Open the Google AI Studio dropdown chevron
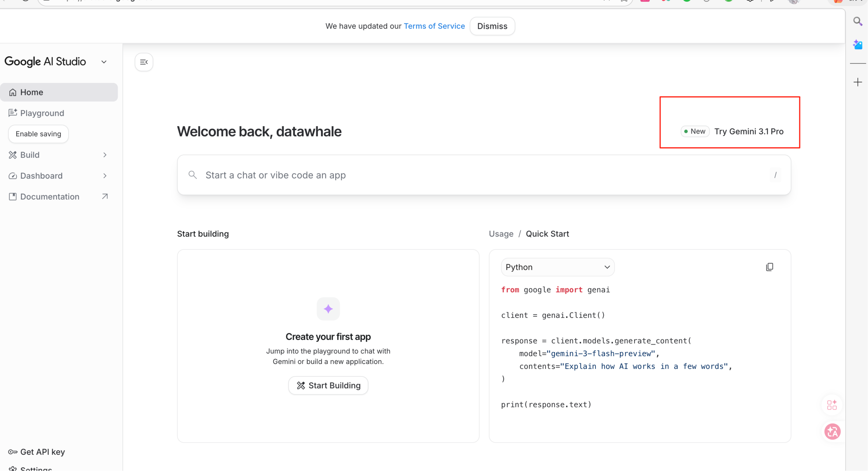Viewport: 868px width, 471px height. [x=104, y=62]
